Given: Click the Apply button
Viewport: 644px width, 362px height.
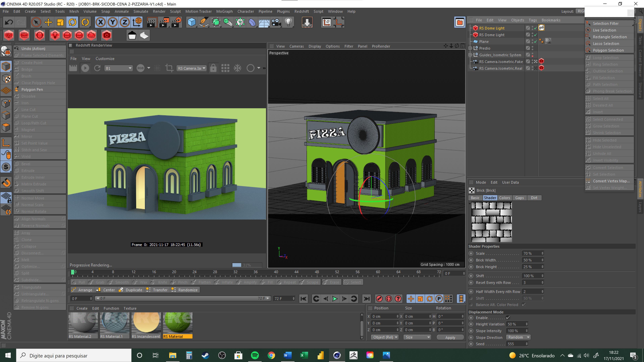Looking at the screenshot, I should click(x=450, y=337).
